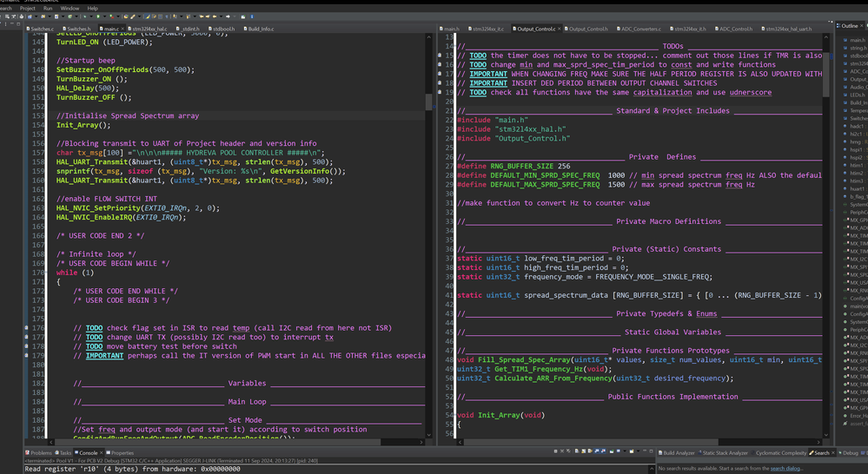Click the task marker beside line 15 in Output_Control.c
Viewport: 868px width, 474px height.
point(440,56)
